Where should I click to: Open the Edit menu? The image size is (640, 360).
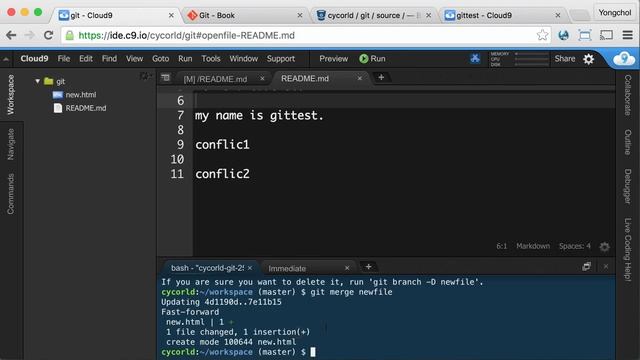pos(86,59)
